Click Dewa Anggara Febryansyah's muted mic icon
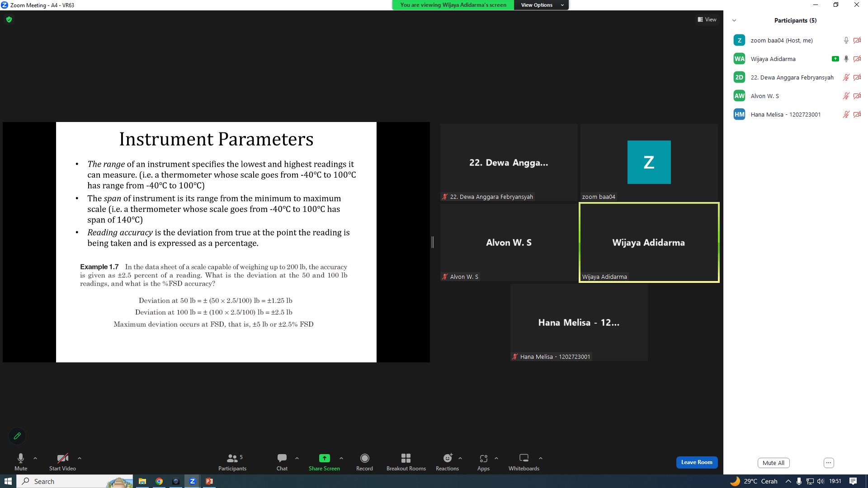 [846, 77]
